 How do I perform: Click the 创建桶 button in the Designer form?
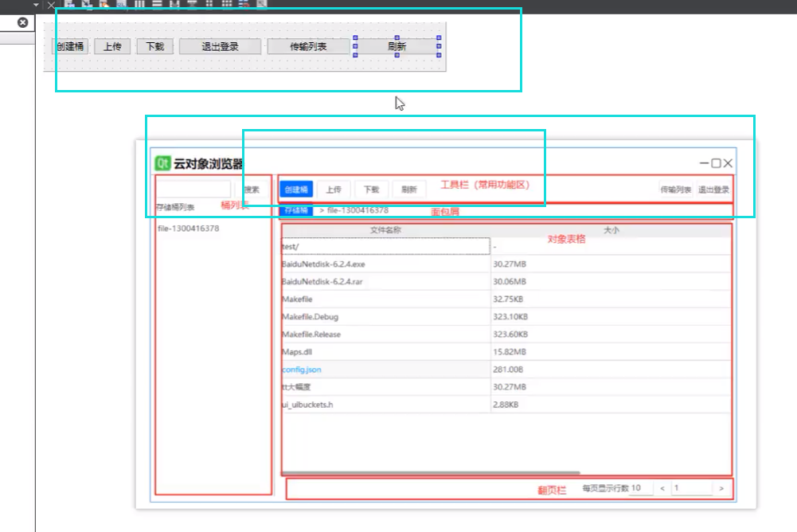[x=70, y=46]
